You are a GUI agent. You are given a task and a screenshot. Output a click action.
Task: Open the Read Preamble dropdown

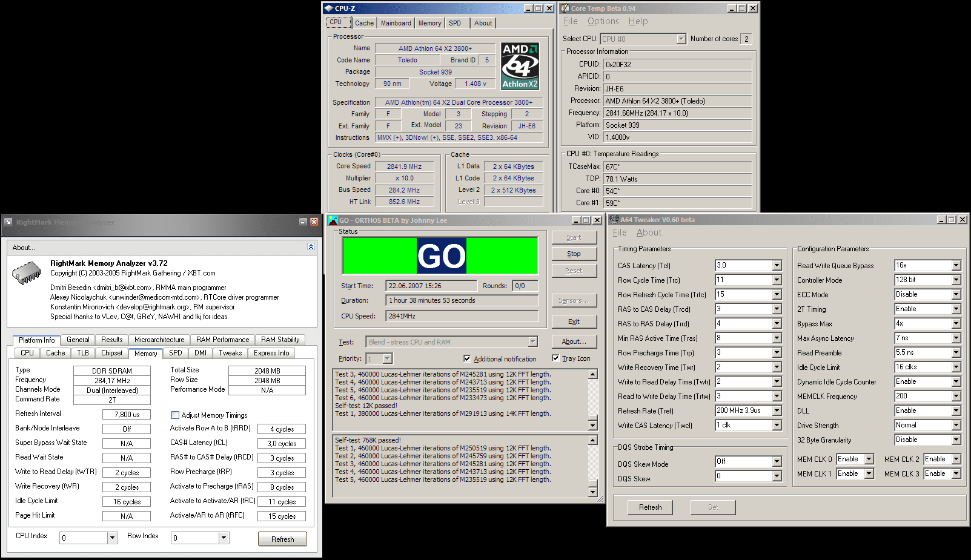click(x=956, y=352)
